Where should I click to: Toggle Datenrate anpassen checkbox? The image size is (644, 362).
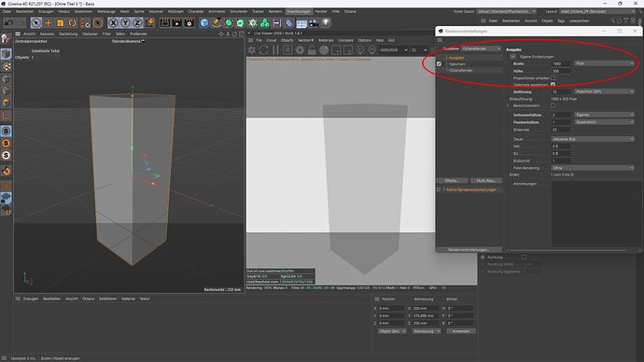pos(553,85)
